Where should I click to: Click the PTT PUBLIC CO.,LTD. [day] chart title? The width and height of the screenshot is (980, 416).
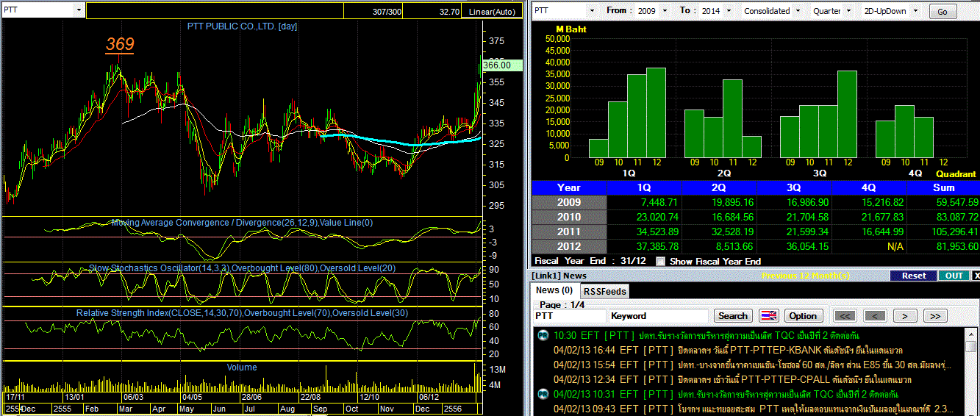point(242,26)
